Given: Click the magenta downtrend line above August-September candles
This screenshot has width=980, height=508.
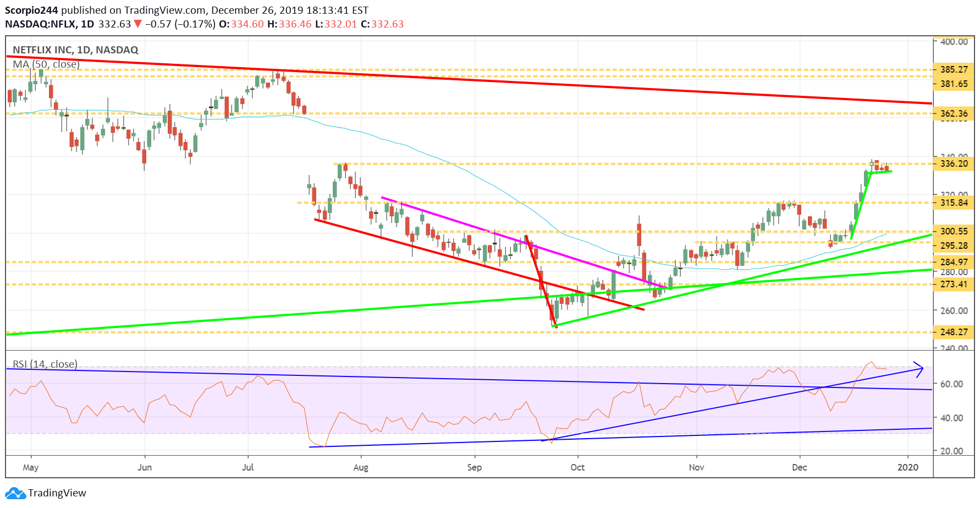Looking at the screenshot, I should point(524,243).
